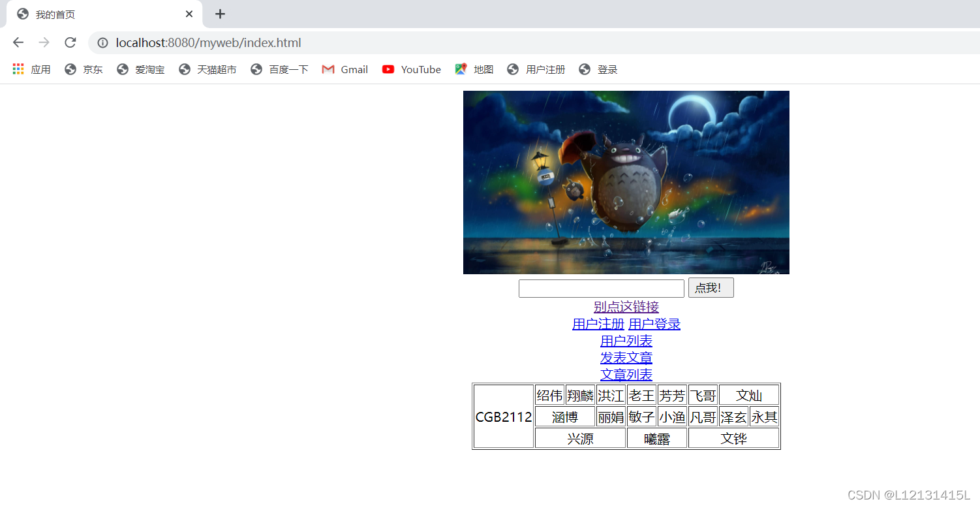Image resolution: width=980 pixels, height=506 pixels.
Task: Open the 用户注册 bookmark in bookmarks bar
Action: pos(536,69)
